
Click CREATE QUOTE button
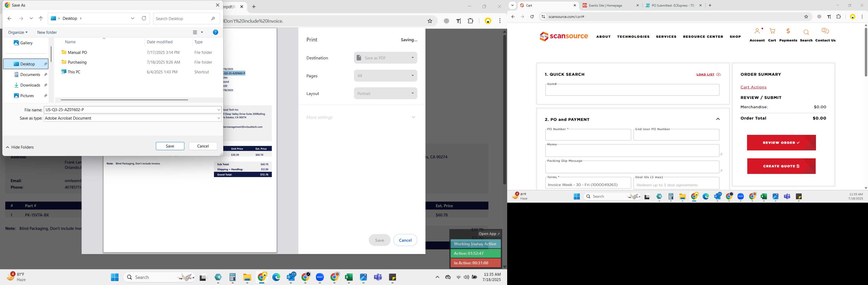click(x=781, y=166)
